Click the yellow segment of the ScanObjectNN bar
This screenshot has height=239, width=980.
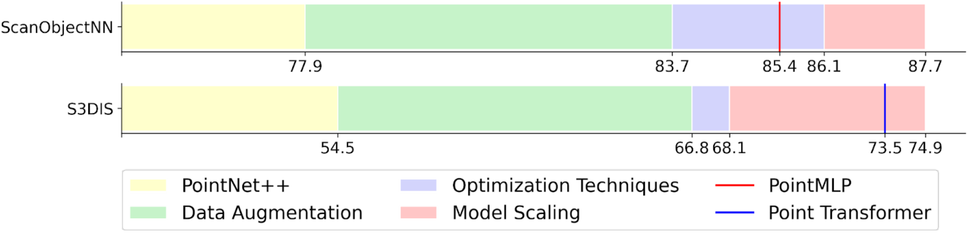click(x=214, y=27)
